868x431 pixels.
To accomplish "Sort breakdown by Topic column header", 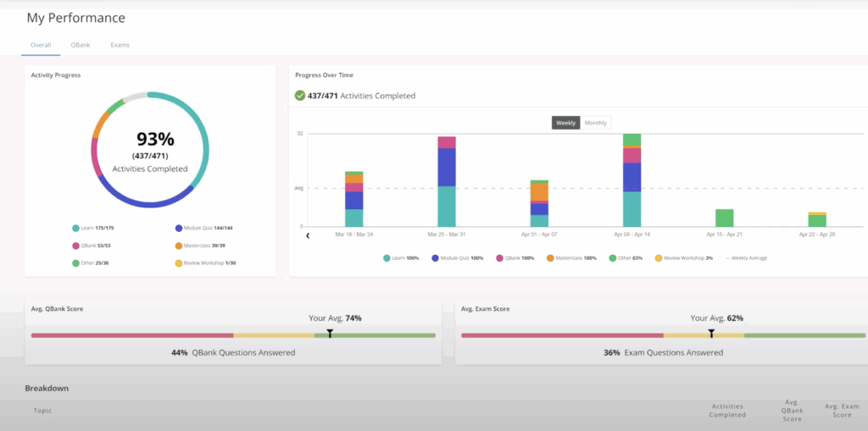I will 42,411.
